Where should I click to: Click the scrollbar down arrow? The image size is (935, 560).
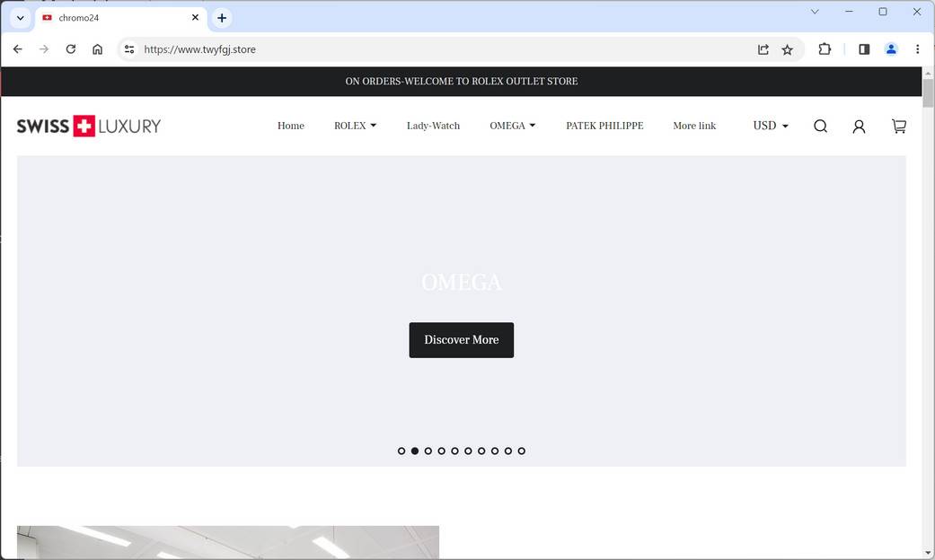(x=928, y=554)
